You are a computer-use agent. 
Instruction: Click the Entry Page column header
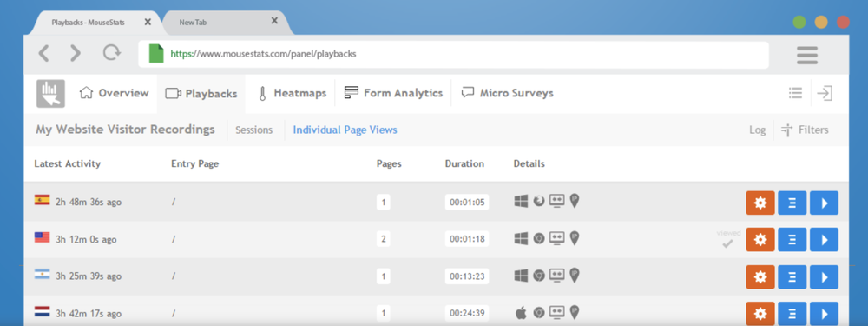tap(194, 163)
